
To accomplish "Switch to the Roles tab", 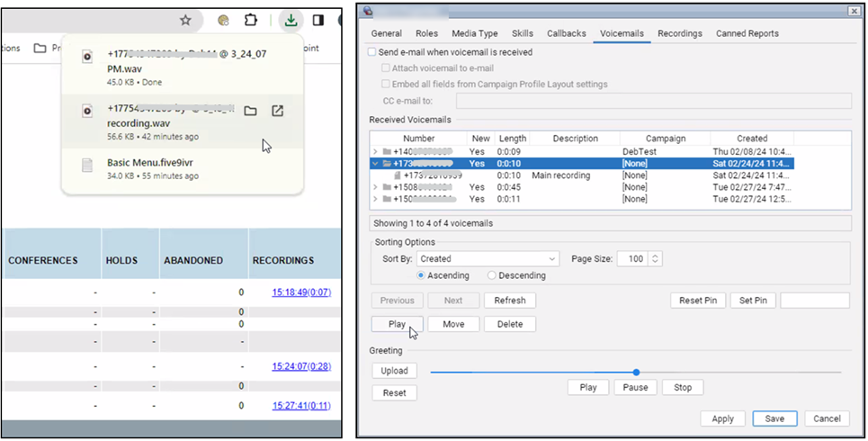I will tap(426, 33).
